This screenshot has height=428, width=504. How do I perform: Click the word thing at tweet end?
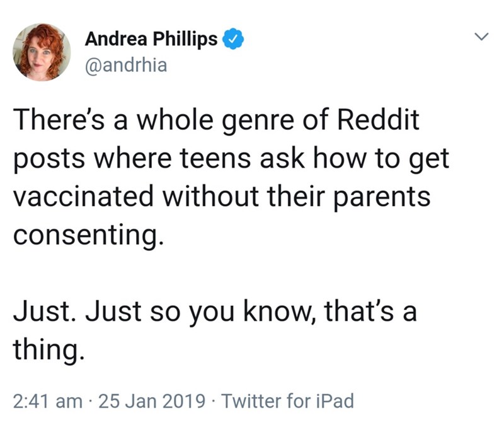point(47,349)
